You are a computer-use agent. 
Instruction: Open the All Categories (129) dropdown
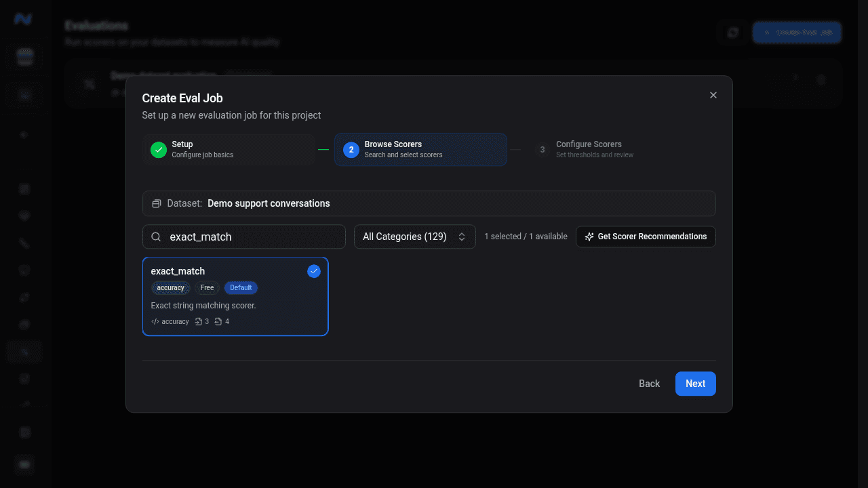(415, 237)
